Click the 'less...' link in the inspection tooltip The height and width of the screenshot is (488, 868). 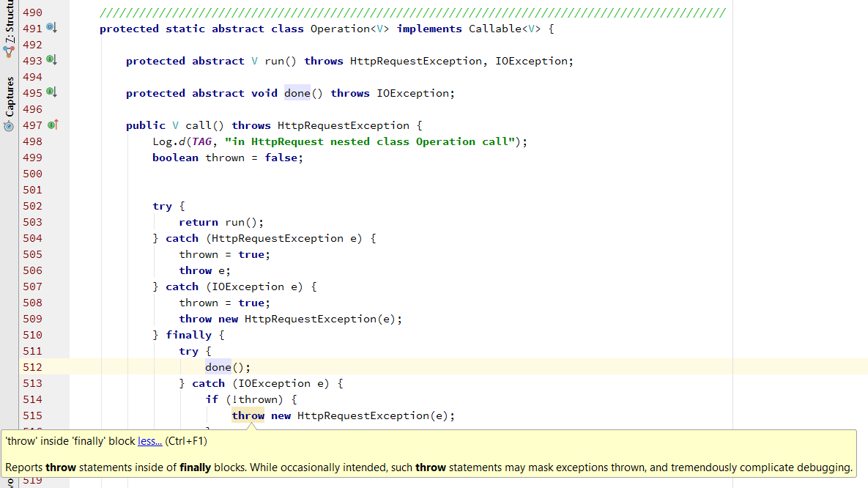[x=150, y=441]
